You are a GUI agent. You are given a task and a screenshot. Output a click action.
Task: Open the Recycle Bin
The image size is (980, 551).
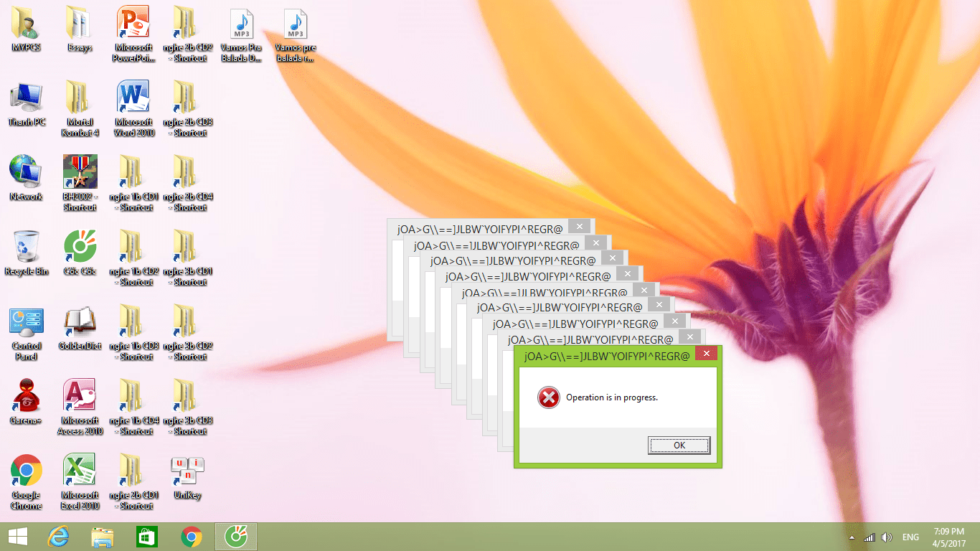point(27,247)
